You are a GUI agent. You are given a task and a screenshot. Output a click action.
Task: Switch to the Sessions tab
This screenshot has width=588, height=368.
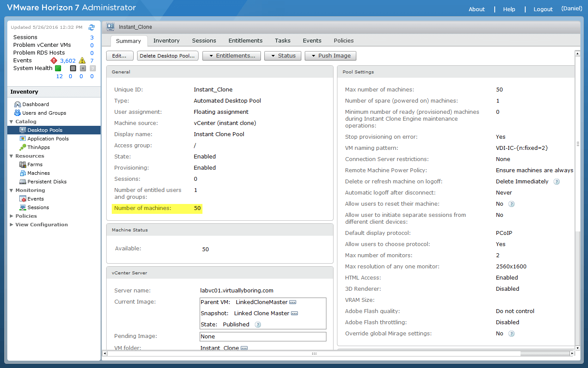204,41
